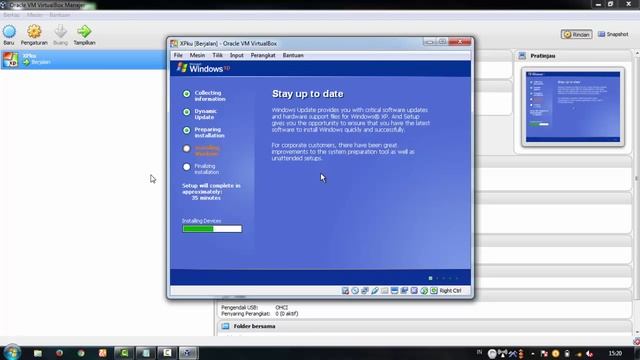Click the Pratinjau preview thumbnail

pyautogui.click(x=573, y=107)
